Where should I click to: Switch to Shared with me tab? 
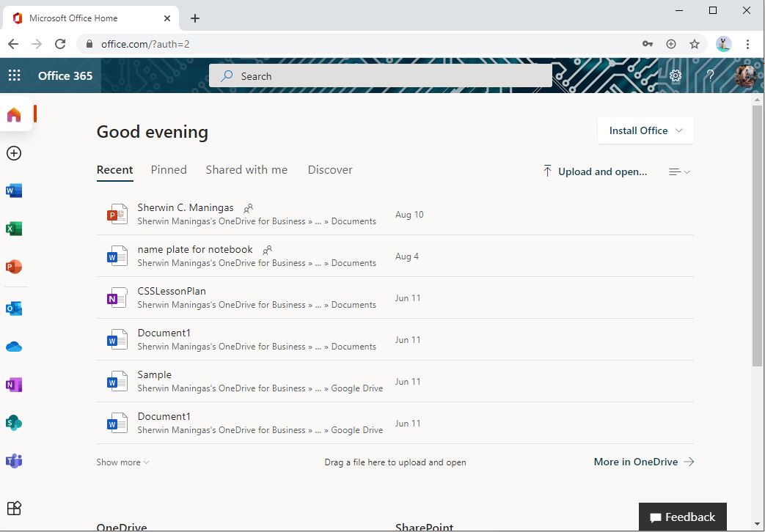246,170
